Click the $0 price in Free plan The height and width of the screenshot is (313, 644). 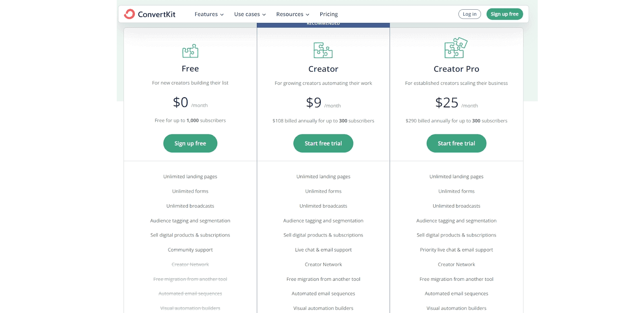click(x=181, y=102)
